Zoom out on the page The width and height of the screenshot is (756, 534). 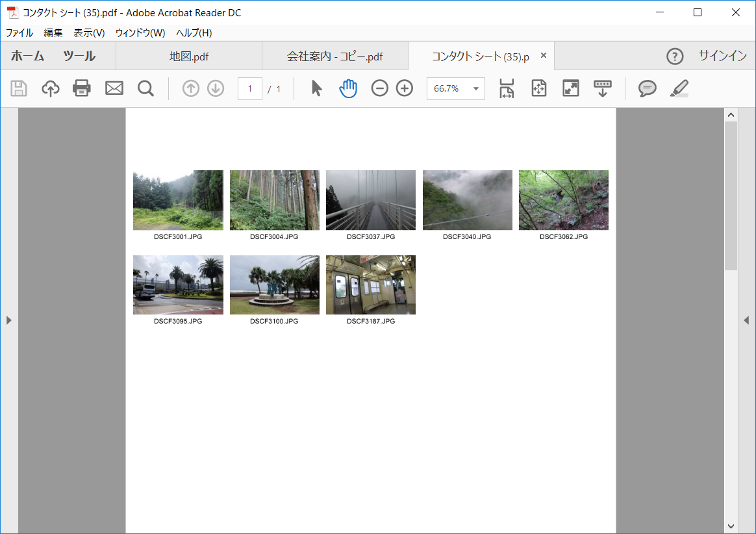[x=380, y=88]
